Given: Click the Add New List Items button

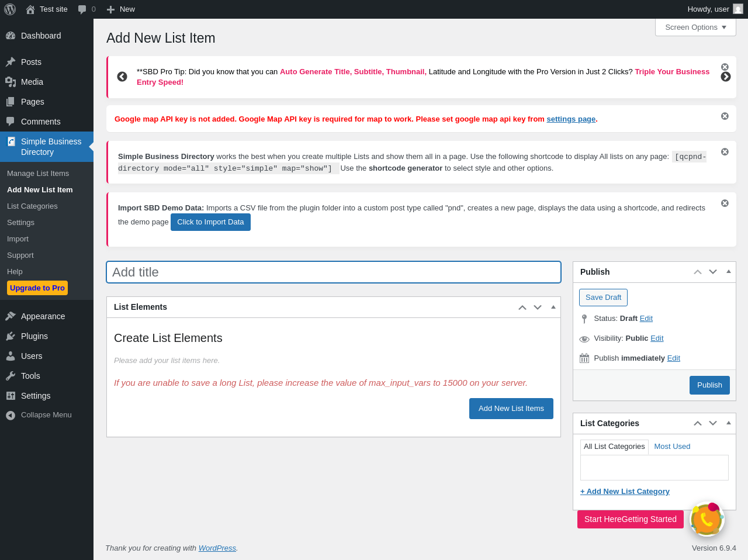Looking at the screenshot, I should click(x=511, y=409).
